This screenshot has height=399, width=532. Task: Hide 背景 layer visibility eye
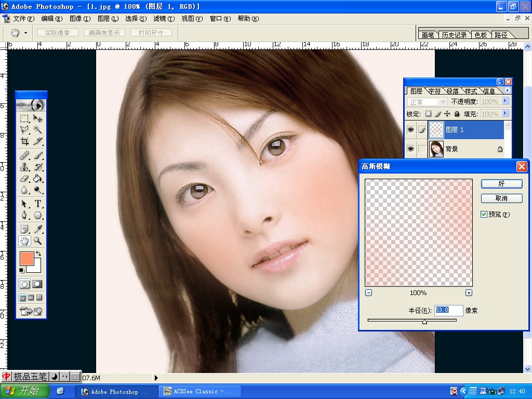[x=410, y=149]
